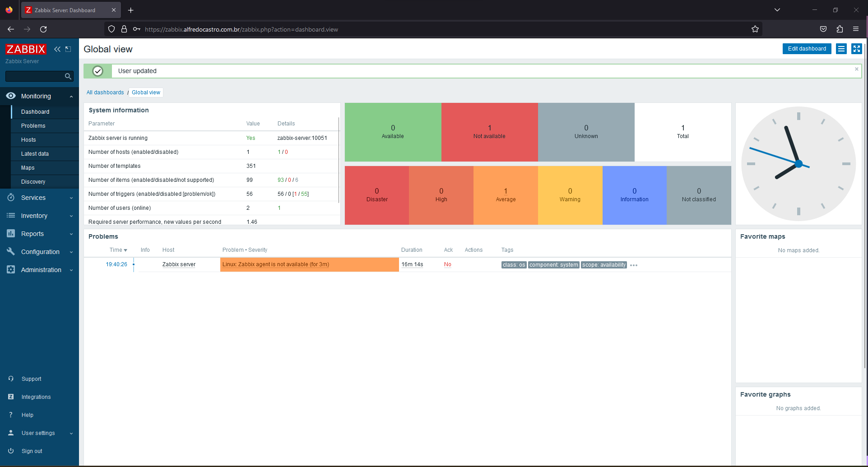The height and width of the screenshot is (467, 868).
Task: Click green Available hosts tile
Action: click(x=393, y=132)
